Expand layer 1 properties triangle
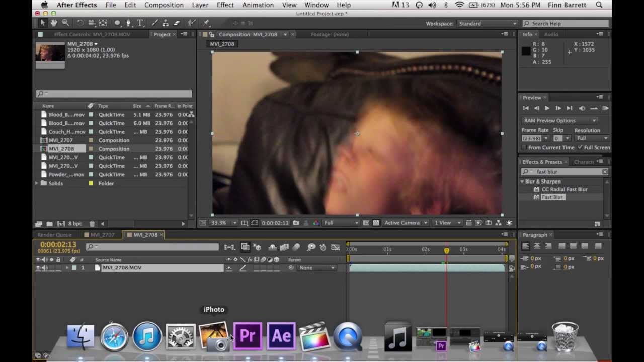644x362 pixels. pos(67,268)
